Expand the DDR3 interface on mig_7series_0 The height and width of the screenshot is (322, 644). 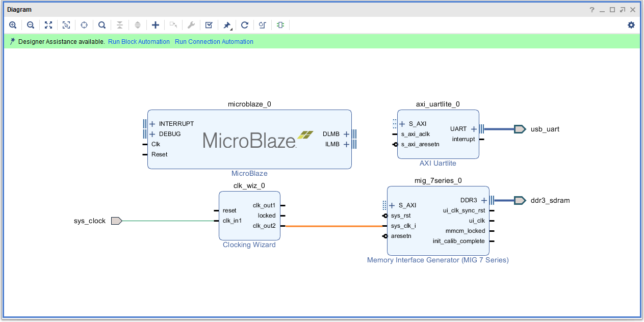484,200
